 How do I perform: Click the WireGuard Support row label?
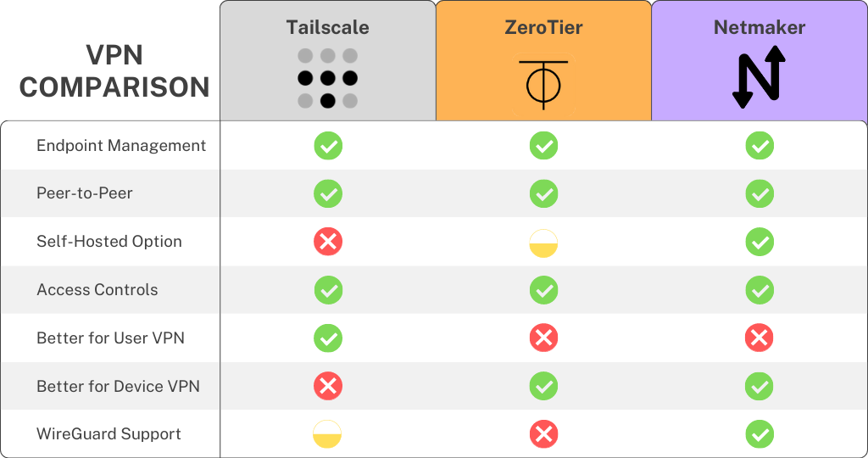coord(108,434)
